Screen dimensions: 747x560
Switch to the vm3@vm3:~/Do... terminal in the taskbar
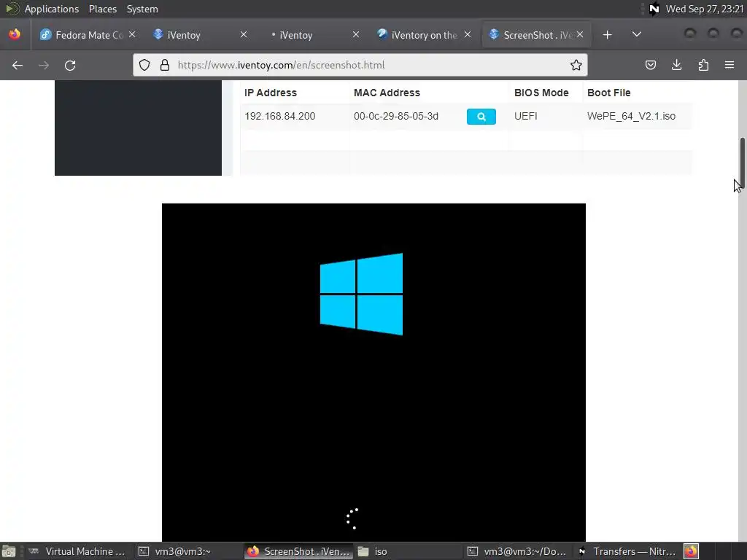[x=517, y=551]
